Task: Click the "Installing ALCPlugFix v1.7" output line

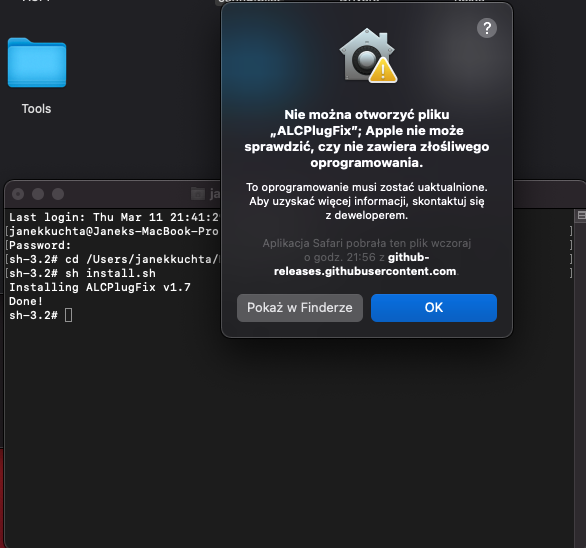Action: click(x=100, y=287)
